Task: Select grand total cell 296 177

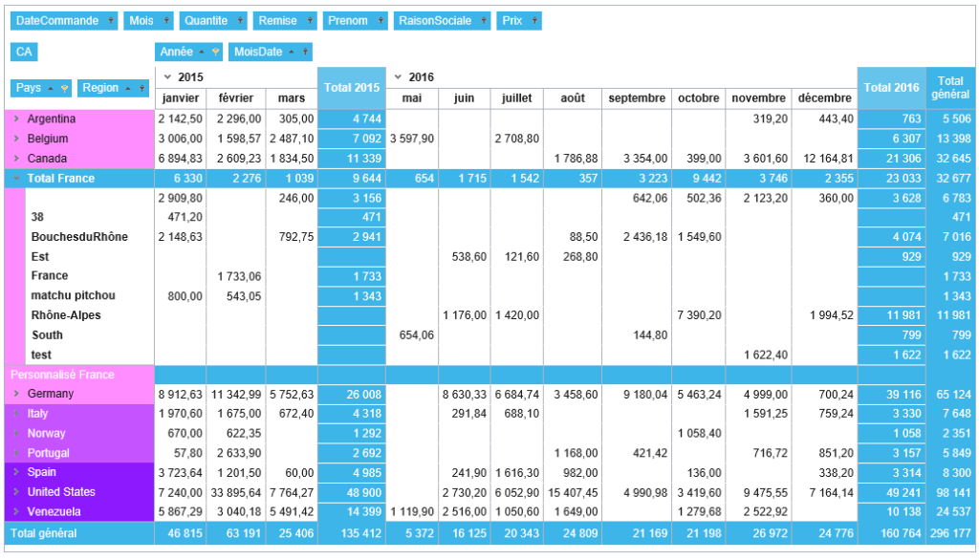Action: pos(950,533)
